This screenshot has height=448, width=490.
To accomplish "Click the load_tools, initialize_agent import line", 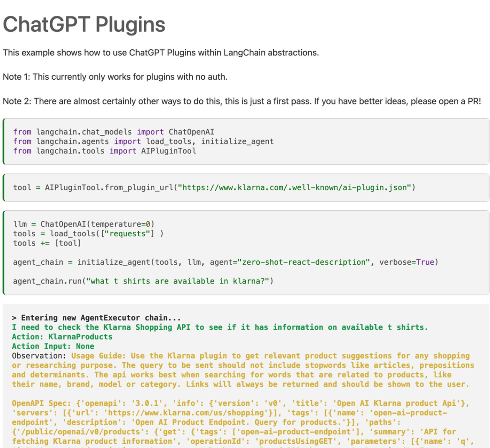I will pos(143,142).
